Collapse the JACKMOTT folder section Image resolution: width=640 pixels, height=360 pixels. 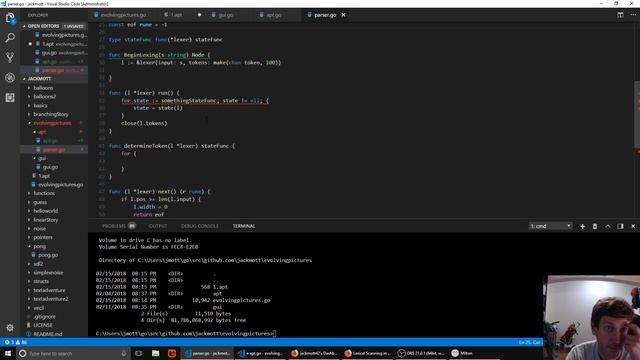point(54,79)
